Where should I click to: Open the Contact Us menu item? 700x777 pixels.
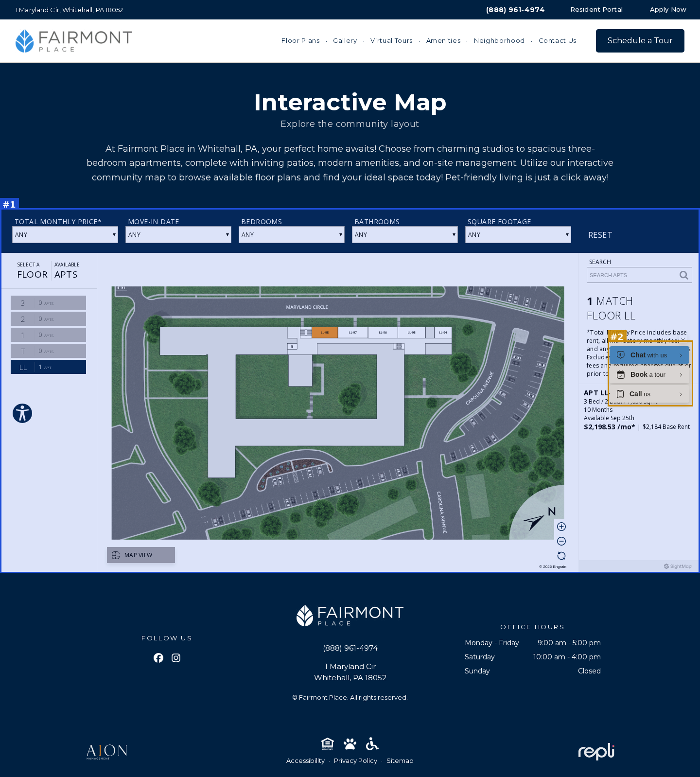coord(558,41)
